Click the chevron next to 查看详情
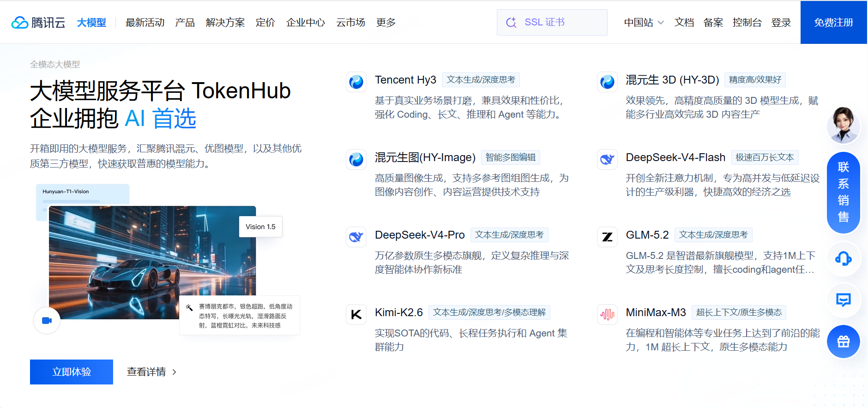868x408 pixels. [x=174, y=372]
